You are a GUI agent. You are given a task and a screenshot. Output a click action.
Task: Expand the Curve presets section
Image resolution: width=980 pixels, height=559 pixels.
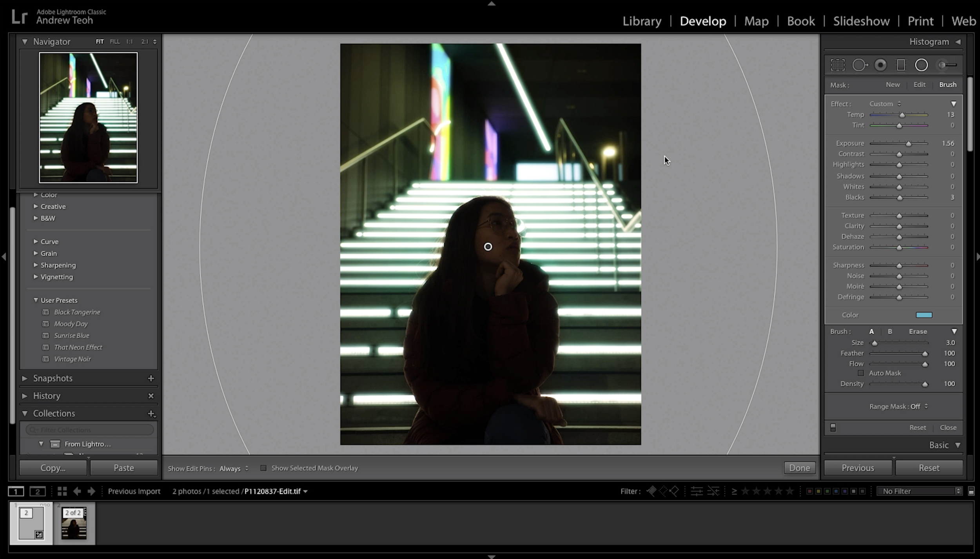(x=49, y=241)
